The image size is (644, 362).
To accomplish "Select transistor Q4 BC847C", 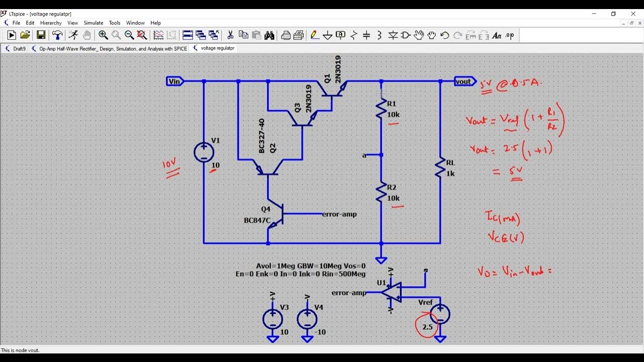I will [x=275, y=215].
